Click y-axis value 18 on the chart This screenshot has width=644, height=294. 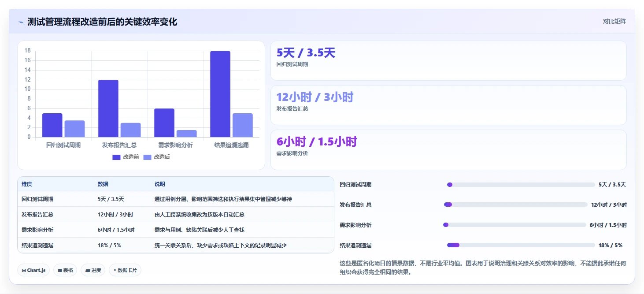point(28,51)
